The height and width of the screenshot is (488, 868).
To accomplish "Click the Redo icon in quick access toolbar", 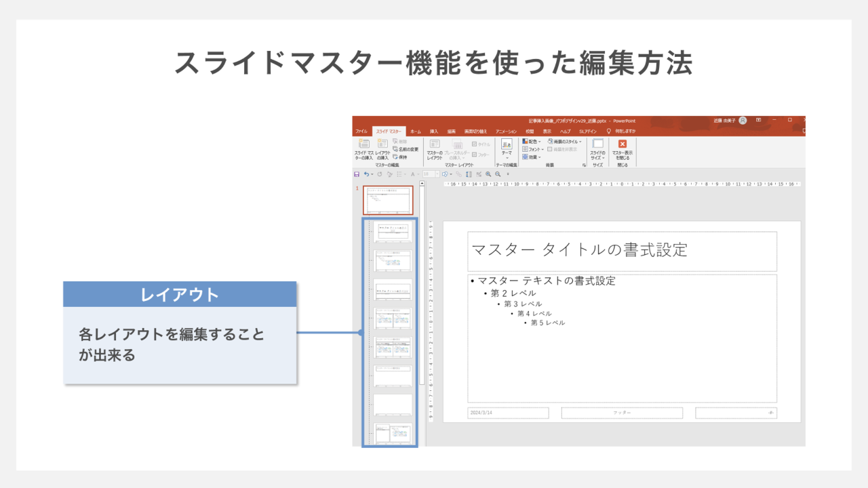I will [380, 174].
